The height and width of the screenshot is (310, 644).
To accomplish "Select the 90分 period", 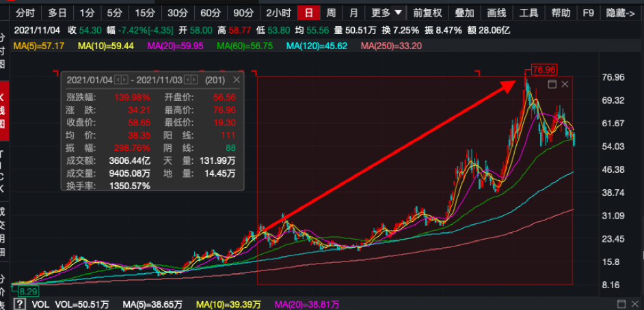I will 243,13.
